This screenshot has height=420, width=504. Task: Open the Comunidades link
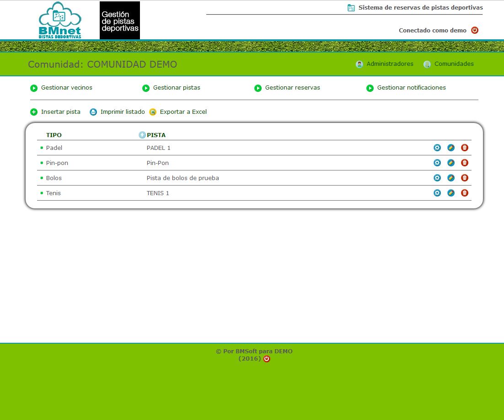tap(454, 64)
